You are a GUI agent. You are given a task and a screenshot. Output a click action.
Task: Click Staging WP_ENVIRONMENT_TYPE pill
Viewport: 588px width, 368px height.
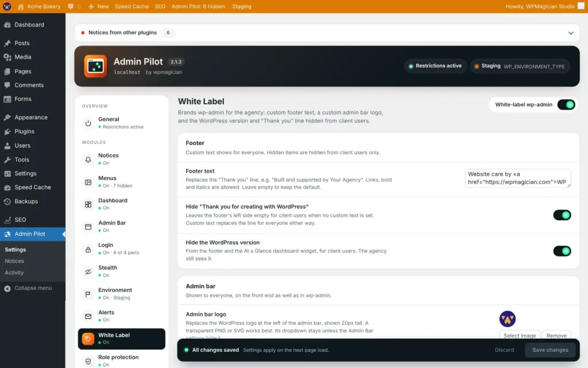coord(520,67)
